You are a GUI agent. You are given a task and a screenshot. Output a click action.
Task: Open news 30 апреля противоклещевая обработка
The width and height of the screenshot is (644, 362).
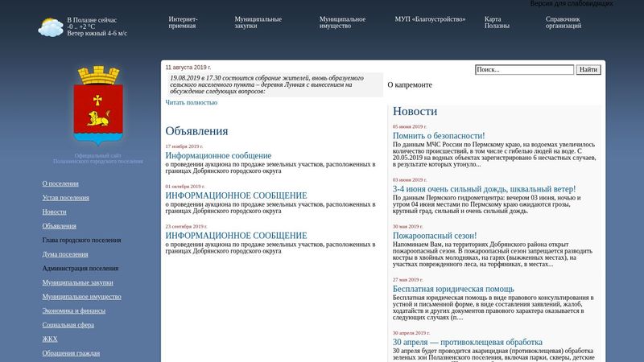468,342
